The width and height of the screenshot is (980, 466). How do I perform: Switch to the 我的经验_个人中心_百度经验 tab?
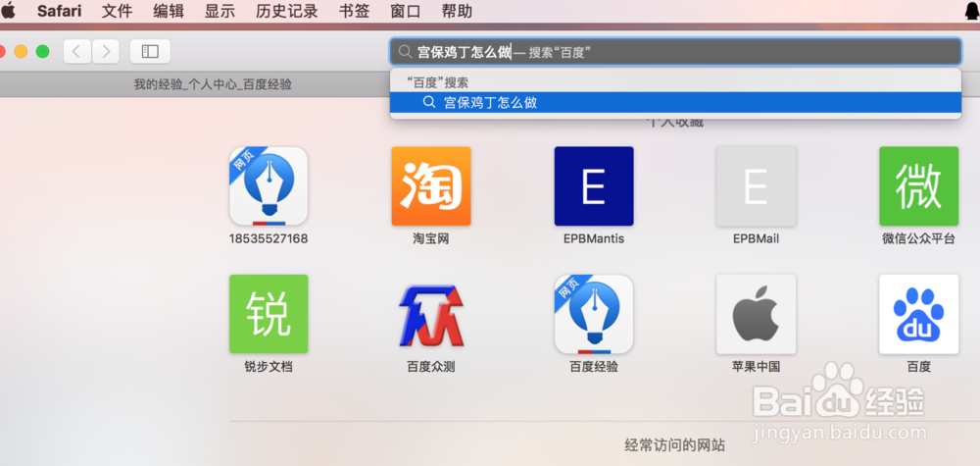point(213,84)
